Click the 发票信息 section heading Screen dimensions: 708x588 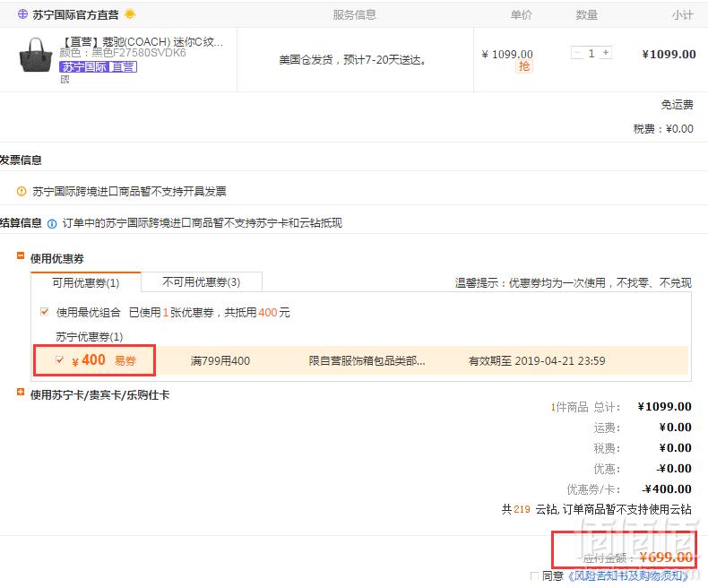[21, 160]
